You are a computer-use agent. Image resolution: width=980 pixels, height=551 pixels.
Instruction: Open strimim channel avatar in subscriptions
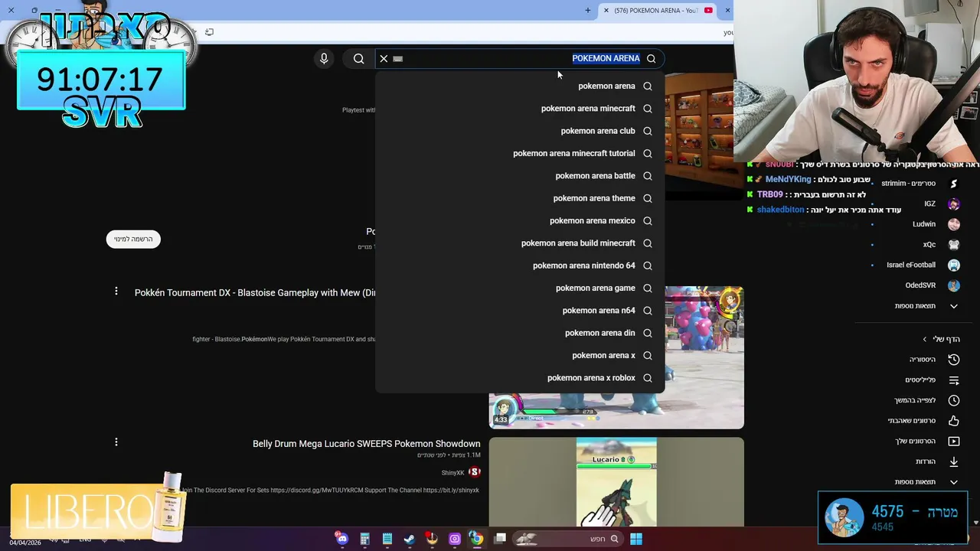coord(954,184)
